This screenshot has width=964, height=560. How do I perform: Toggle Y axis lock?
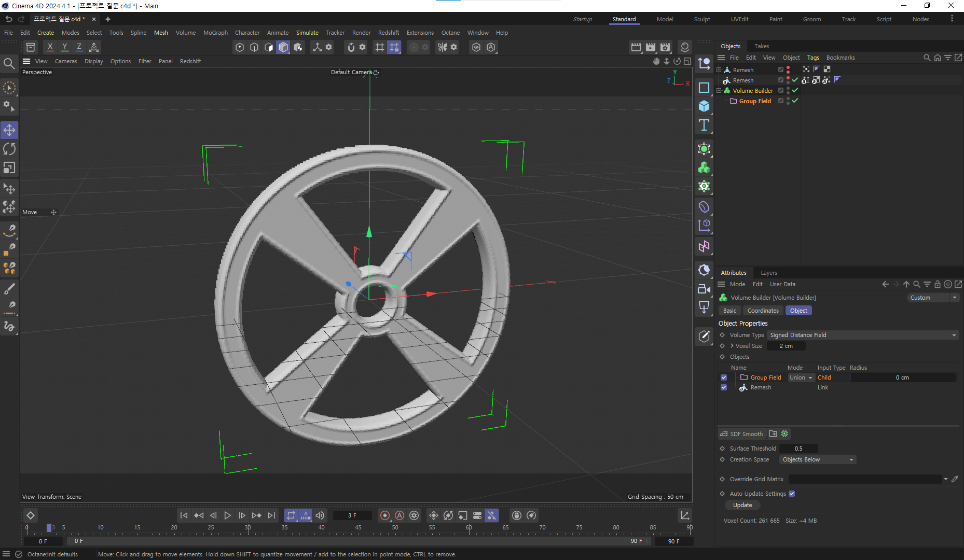(x=65, y=47)
